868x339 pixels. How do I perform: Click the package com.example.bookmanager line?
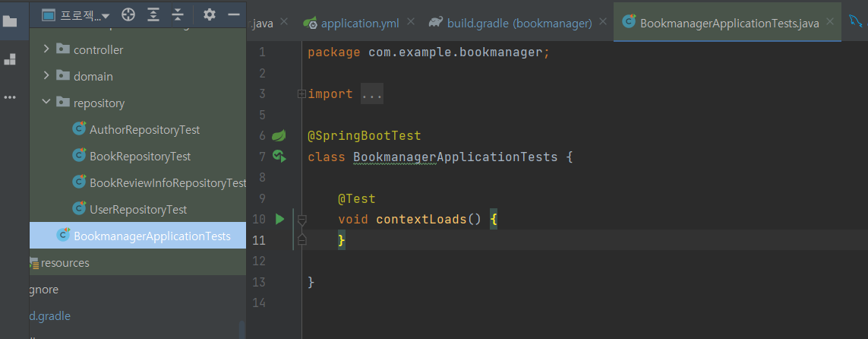point(429,52)
